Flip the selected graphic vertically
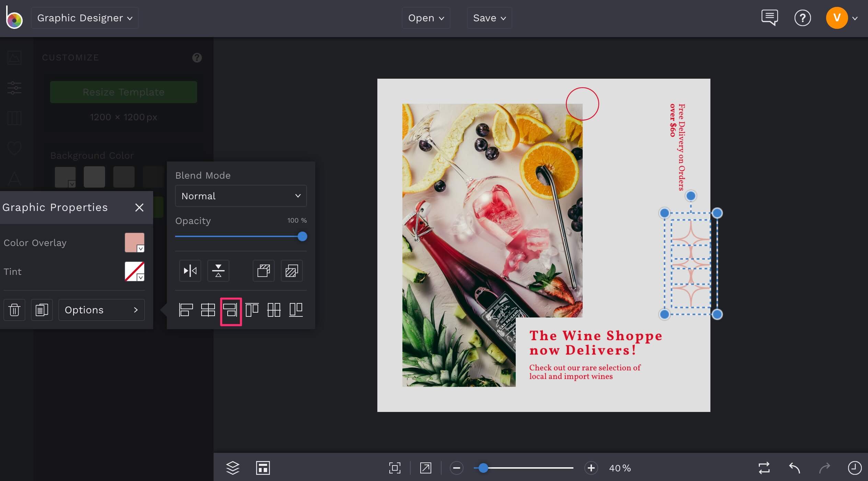 [218, 271]
